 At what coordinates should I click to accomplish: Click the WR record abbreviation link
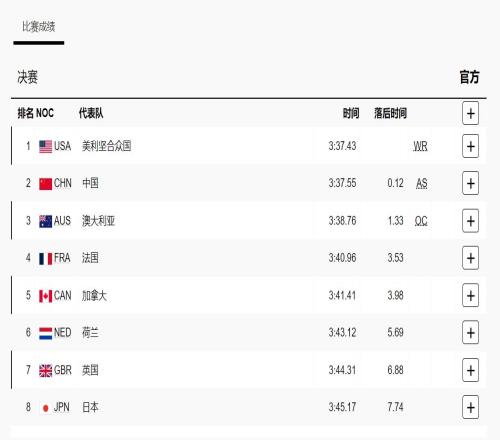(420, 146)
